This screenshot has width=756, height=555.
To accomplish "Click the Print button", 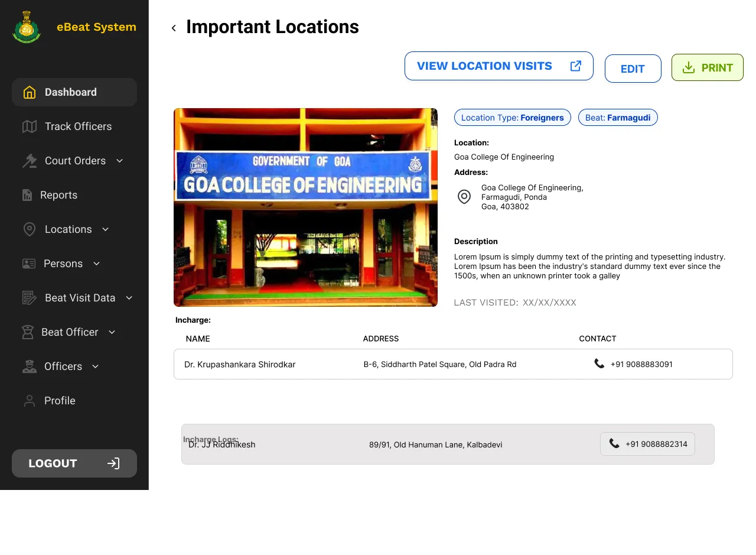I will (x=708, y=67).
